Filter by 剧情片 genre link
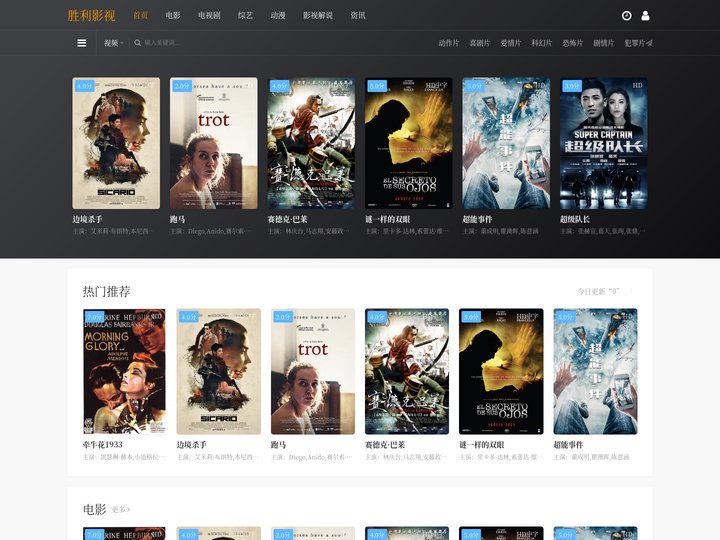Image resolution: width=720 pixels, height=540 pixels. [604, 43]
